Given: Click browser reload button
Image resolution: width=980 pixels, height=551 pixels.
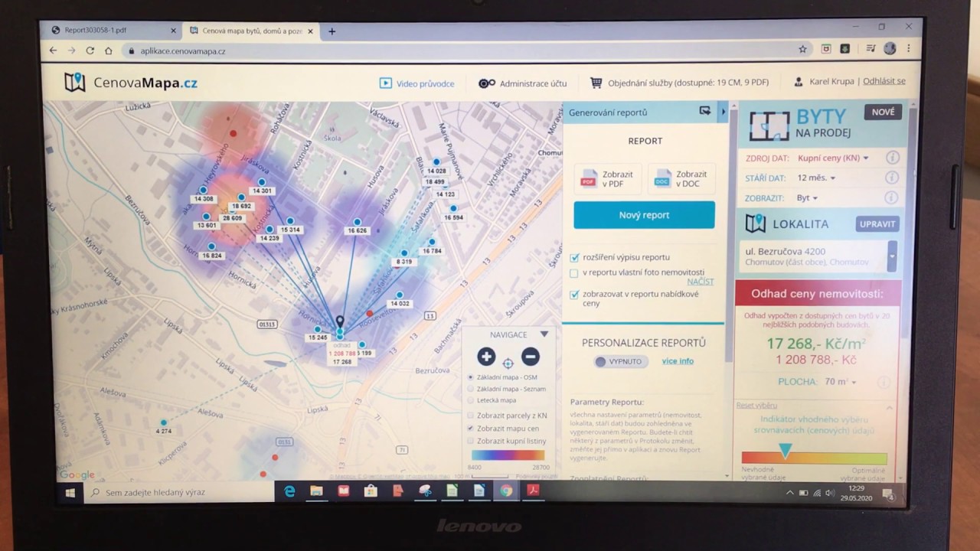Looking at the screenshot, I should click(x=90, y=51).
